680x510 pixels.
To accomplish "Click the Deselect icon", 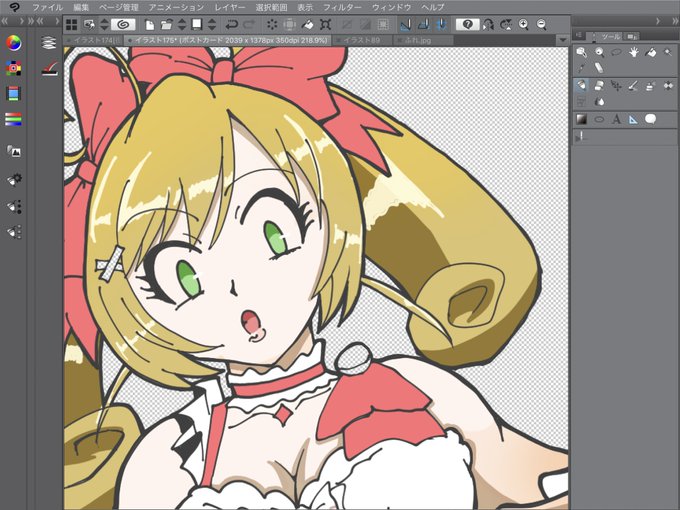I will (x=347, y=25).
